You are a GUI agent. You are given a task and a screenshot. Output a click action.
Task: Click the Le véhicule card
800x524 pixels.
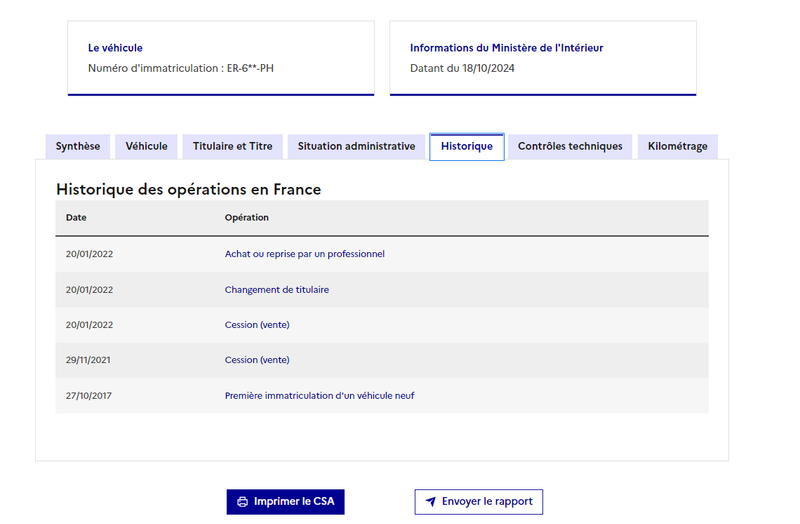tap(221, 58)
